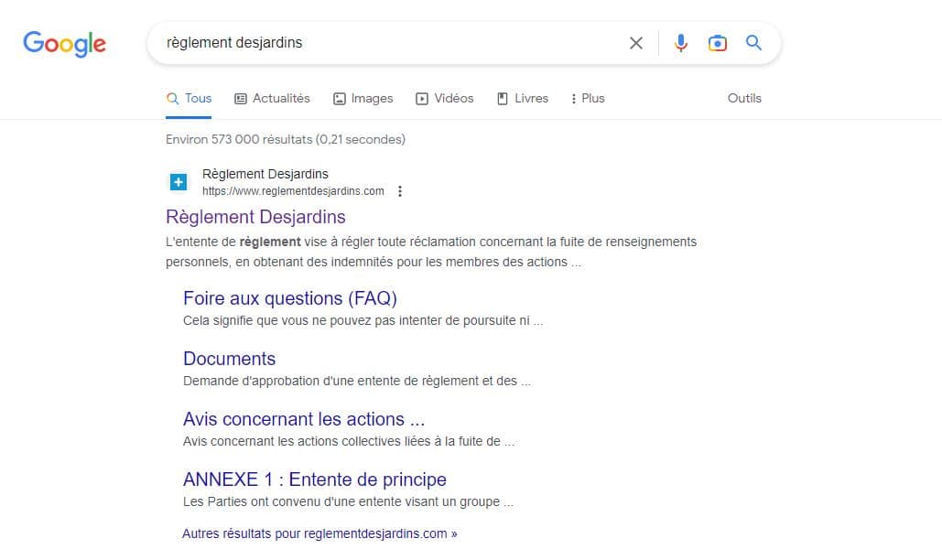Open the Règlement Desjardins main result title
Image resolution: width=942 pixels, height=560 pixels.
pyautogui.click(x=255, y=217)
